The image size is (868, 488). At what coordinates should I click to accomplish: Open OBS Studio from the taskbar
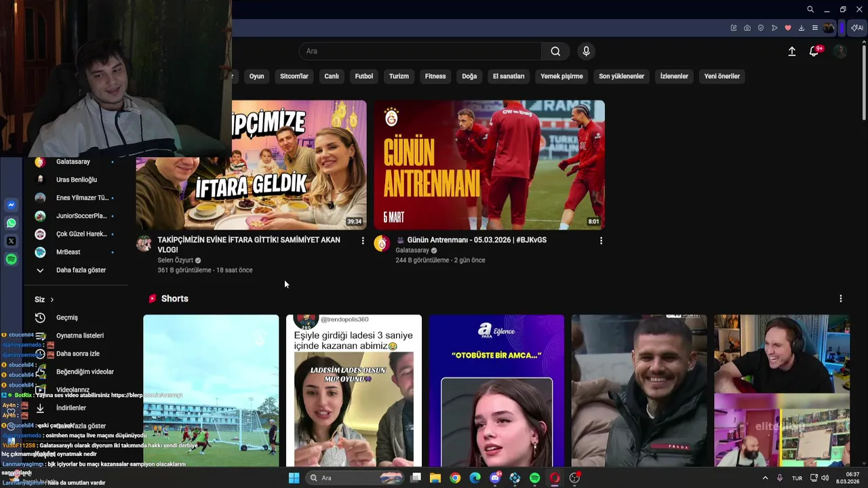574,478
